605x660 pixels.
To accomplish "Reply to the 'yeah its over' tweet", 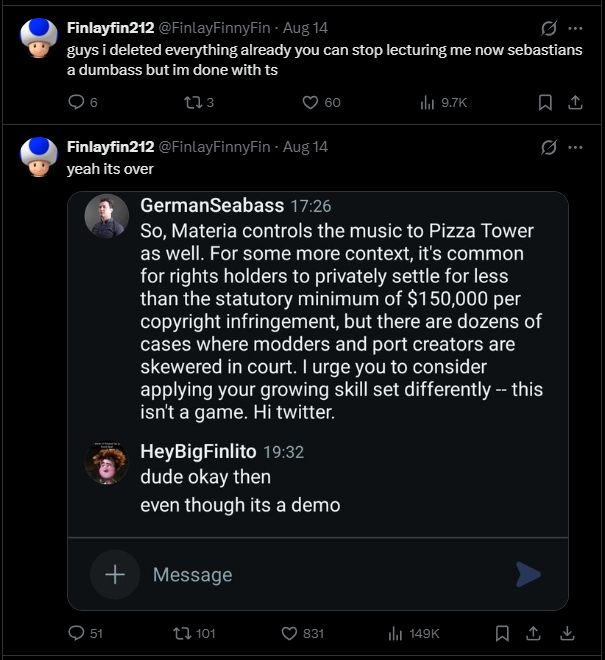I will (x=76, y=633).
